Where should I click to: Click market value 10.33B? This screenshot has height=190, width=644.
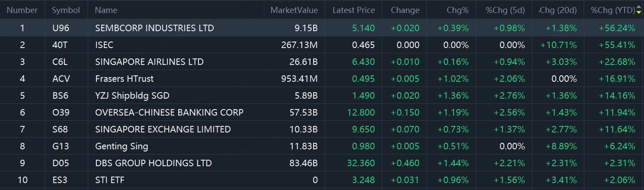[x=304, y=129]
